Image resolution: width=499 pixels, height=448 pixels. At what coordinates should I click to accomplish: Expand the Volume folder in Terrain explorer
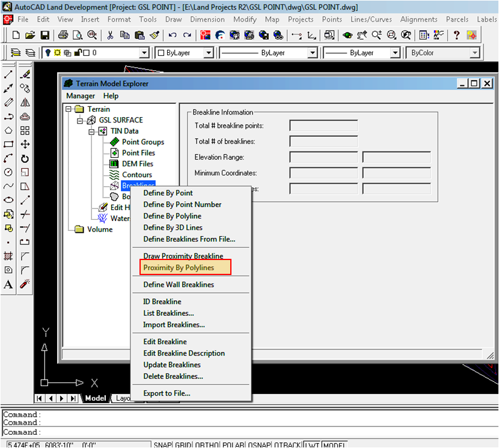pos(79,229)
